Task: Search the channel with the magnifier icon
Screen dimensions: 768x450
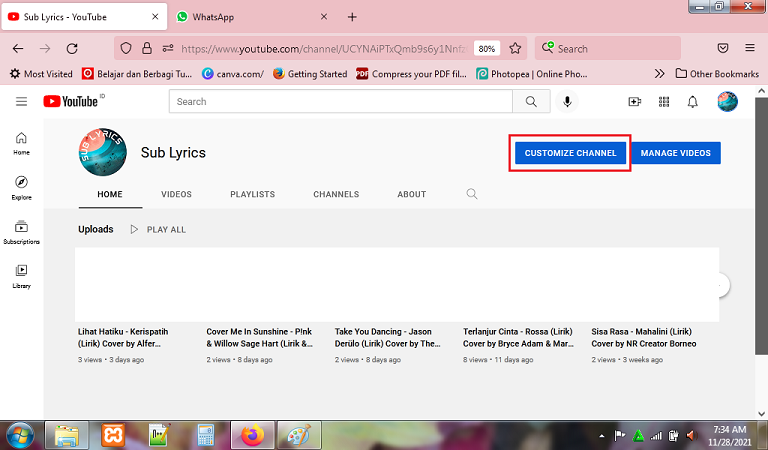Action: (x=472, y=194)
